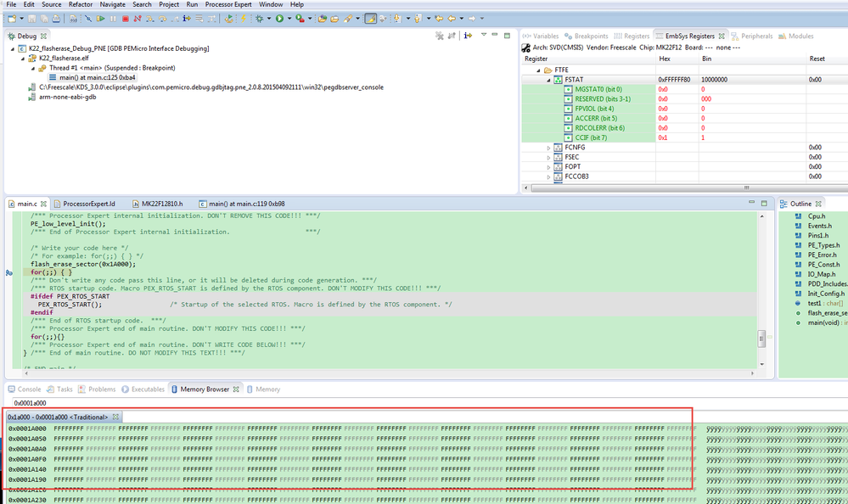Click the Skip All Breakpoints icon
This screenshot has height=504, width=848.
[x=88, y=19]
